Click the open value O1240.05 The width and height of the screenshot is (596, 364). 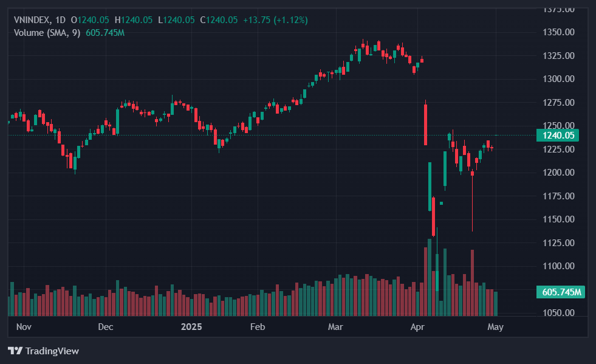pyautogui.click(x=90, y=20)
